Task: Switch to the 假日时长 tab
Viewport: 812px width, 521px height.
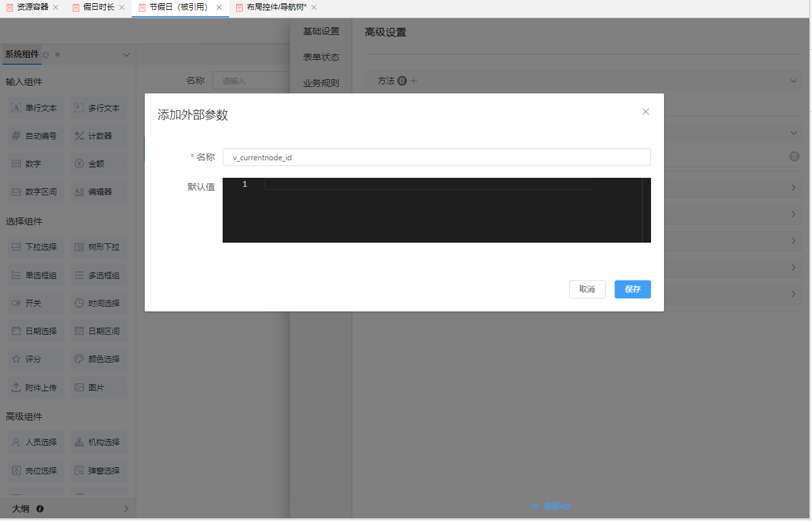Action: point(98,7)
